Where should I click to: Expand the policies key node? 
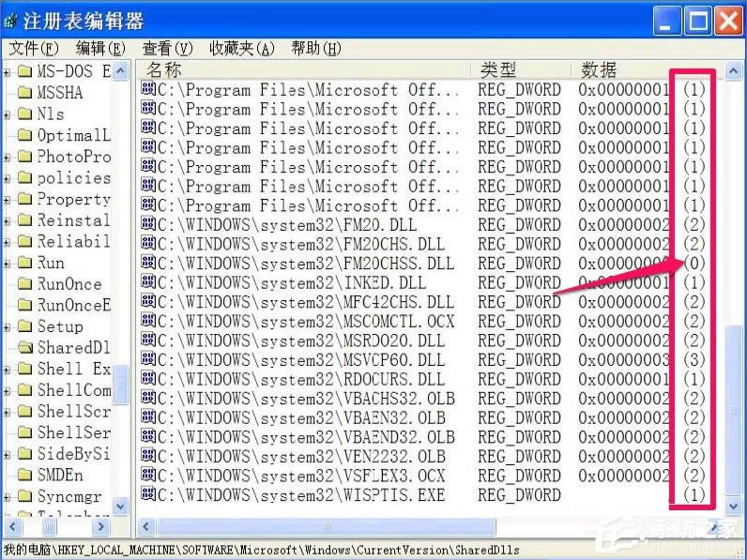coord(8,178)
